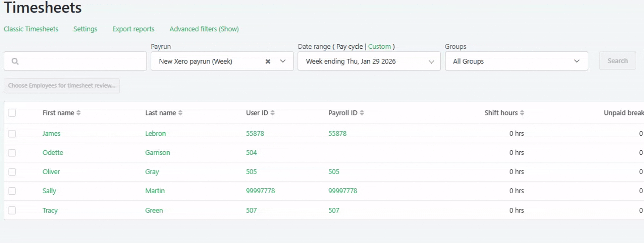Go to Settings link
This screenshot has height=243, width=644.
click(x=85, y=29)
